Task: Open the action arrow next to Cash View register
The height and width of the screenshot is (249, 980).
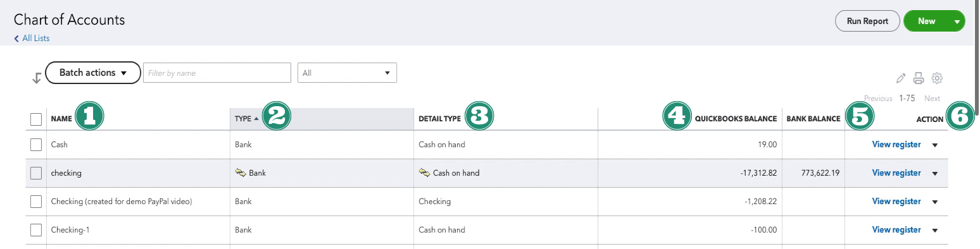Action: click(x=935, y=145)
